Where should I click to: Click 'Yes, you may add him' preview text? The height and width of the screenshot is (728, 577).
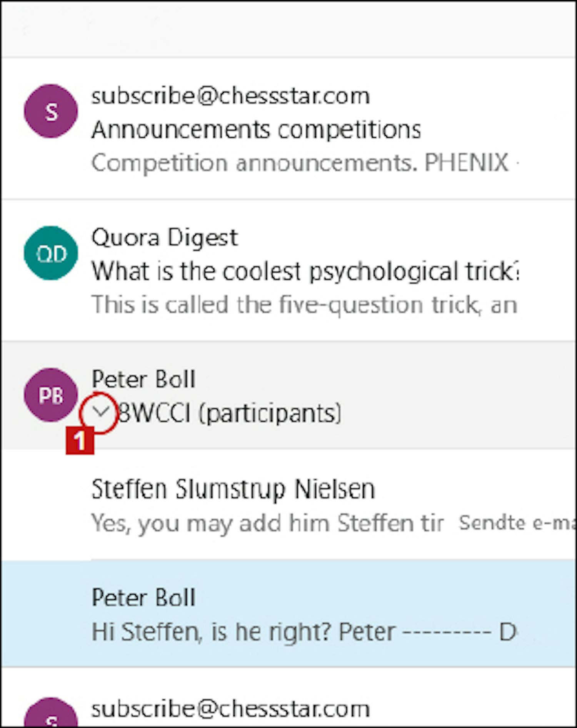pyautogui.click(x=267, y=523)
